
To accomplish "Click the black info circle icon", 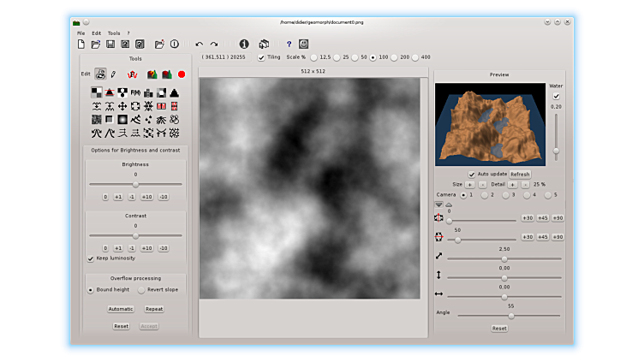I will 244,44.
